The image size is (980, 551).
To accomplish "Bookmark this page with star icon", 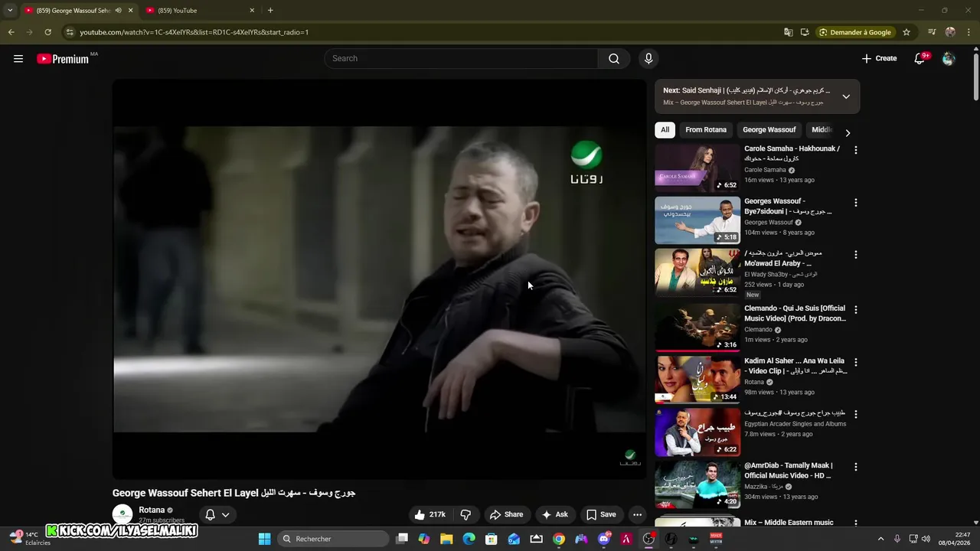I will click(x=906, y=32).
